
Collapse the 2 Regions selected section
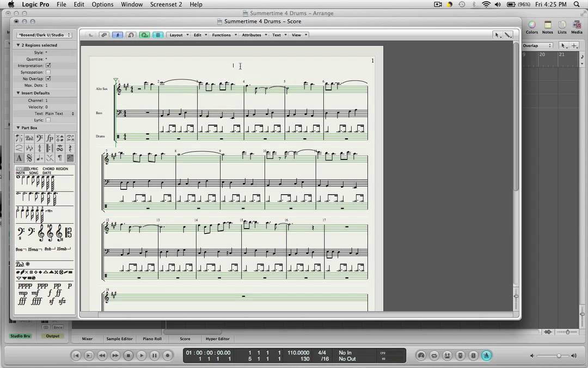[18, 45]
